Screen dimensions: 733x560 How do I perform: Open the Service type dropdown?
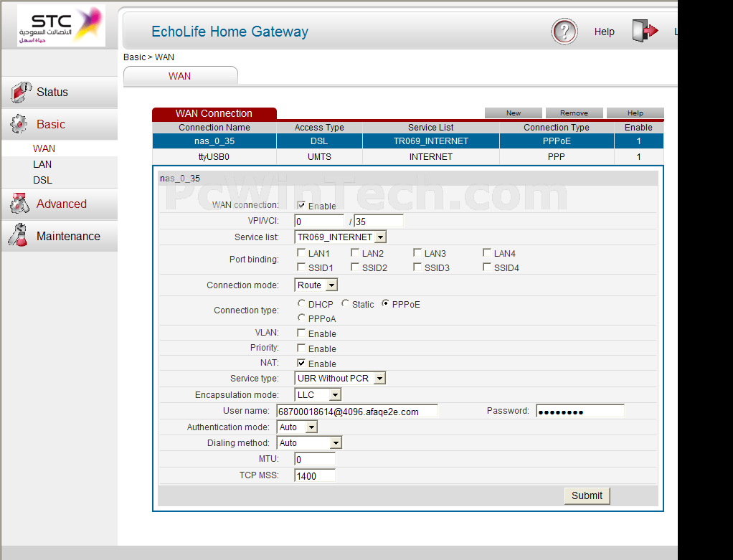(340, 378)
